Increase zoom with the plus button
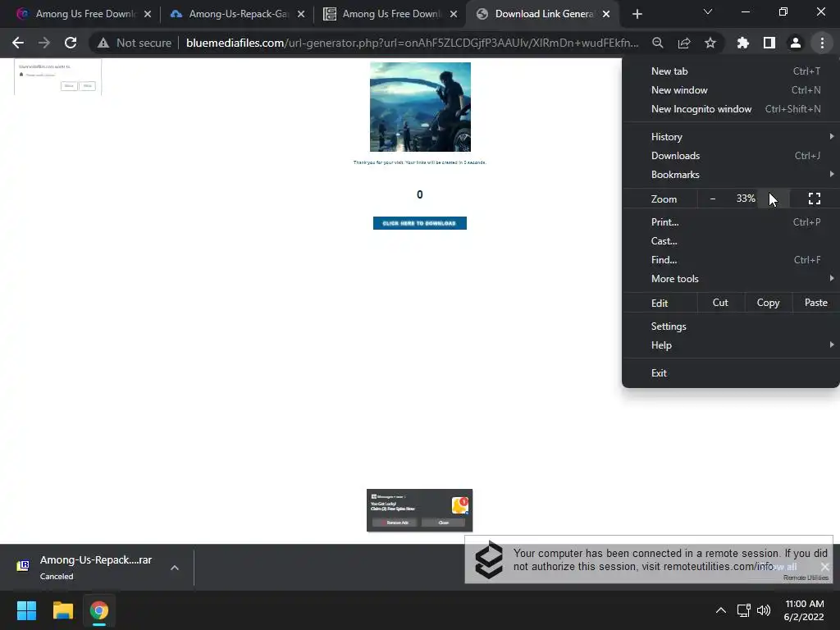The height and width of the screenshot is (630, 840). coord(774,199)
